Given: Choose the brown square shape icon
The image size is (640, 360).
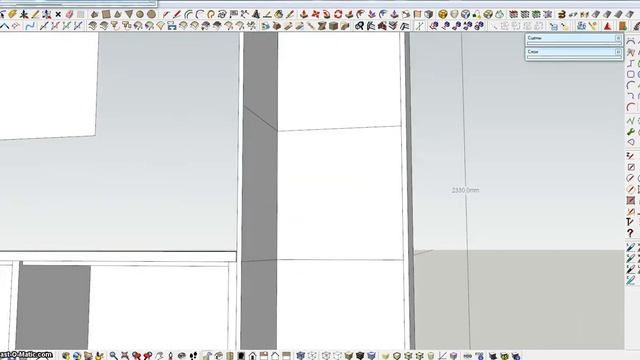Looking at the screenshot, I should click(106, 15).
